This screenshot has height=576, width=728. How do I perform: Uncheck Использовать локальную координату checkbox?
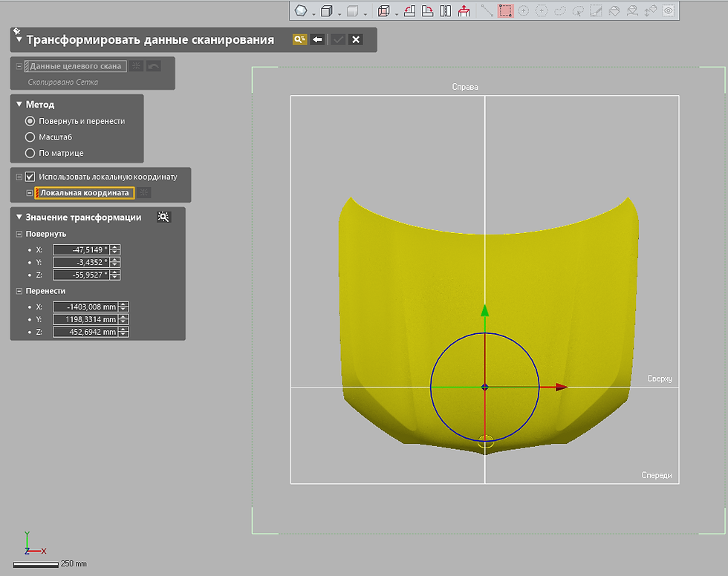pyautogui.click(x=30, y=177)
